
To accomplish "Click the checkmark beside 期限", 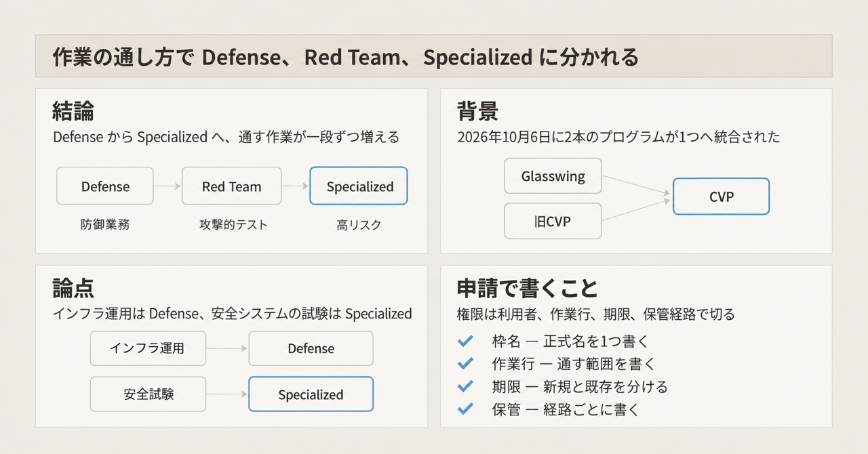I will click(465, 386).
